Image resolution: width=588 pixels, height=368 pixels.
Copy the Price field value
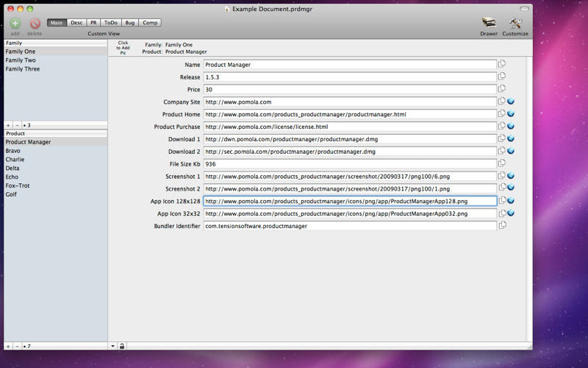502,88
